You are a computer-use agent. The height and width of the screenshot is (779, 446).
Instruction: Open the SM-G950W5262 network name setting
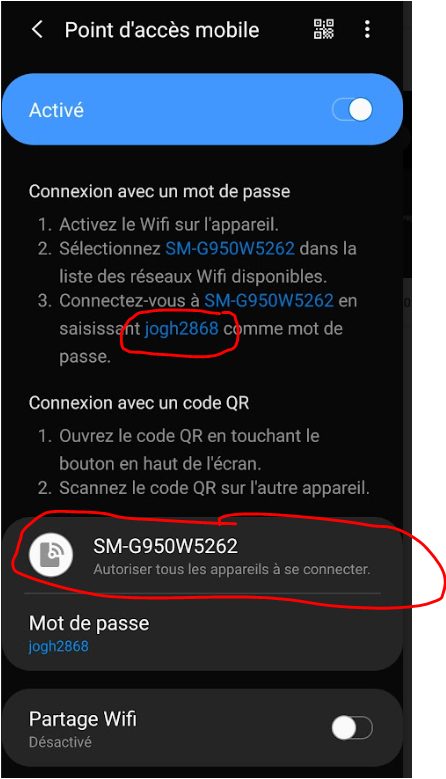tap(203, 555)
